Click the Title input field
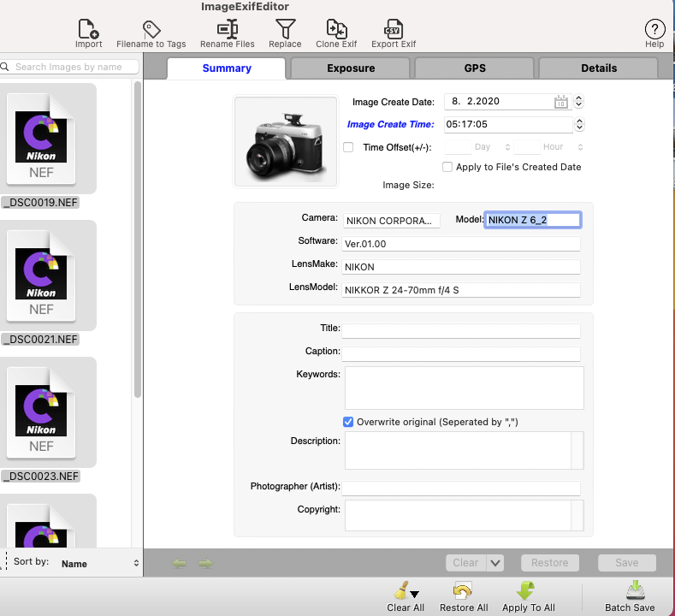This screenshot has height=616, width=675. coord(460,331)
